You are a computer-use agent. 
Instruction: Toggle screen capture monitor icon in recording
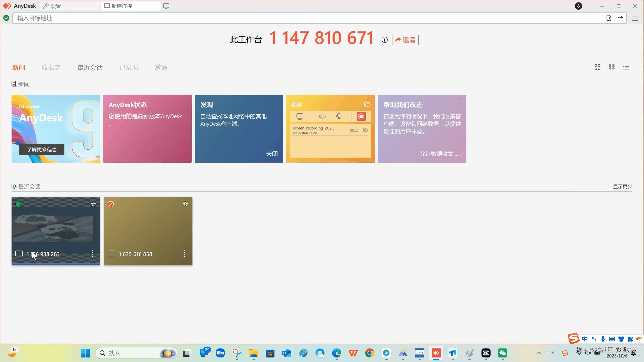point(300,116)
